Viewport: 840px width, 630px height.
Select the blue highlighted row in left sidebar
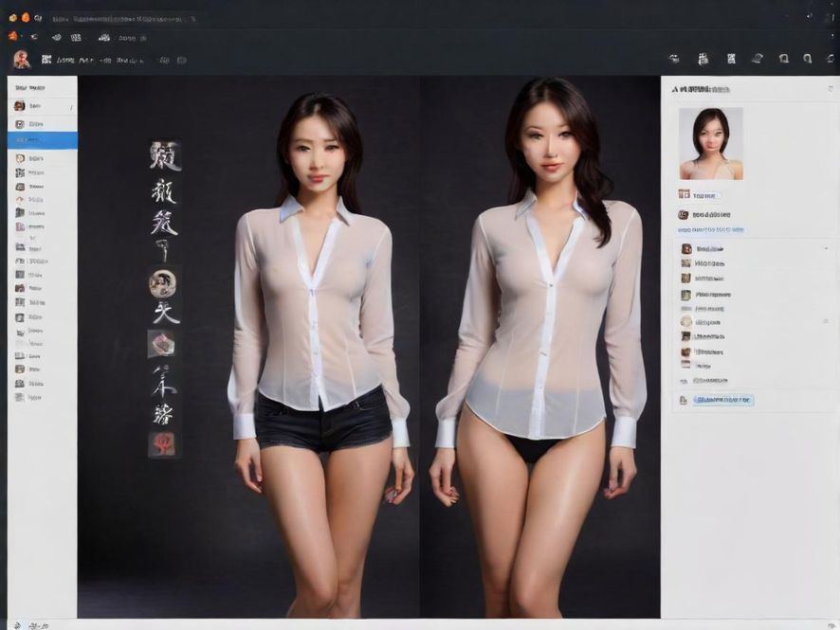click(x=43, y=140)
